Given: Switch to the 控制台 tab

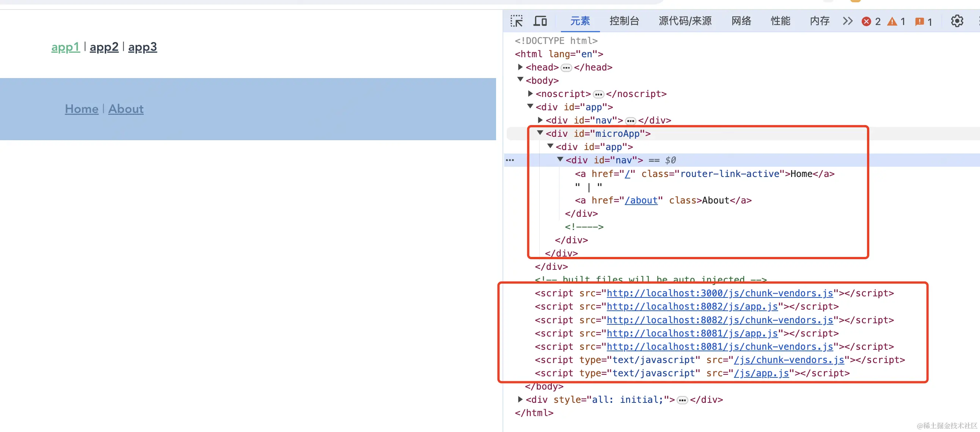Looking at the screenshot, I should tap(624, 21).
